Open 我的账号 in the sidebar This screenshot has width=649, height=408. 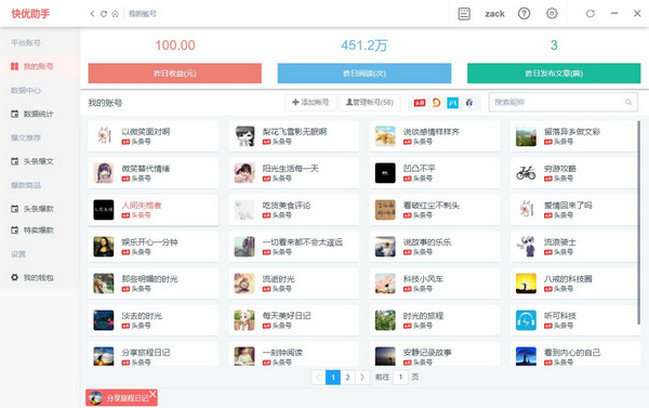pos(38,66)
